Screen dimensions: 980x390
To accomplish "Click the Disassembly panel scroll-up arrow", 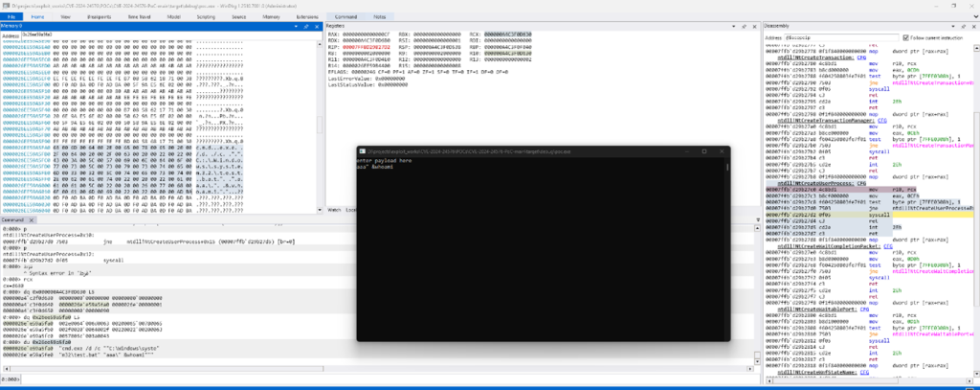I will [x=975, y=48].
